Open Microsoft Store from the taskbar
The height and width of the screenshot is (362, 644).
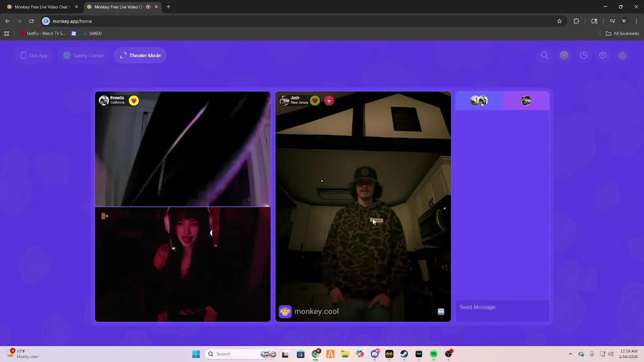pyautogui.click(x=300, y=354)
